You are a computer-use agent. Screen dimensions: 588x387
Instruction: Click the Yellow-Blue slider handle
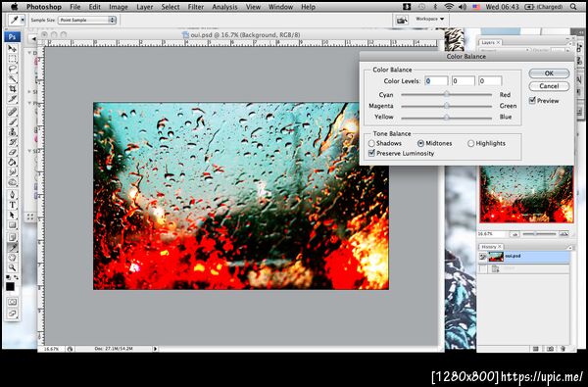[x=446, y=117]
